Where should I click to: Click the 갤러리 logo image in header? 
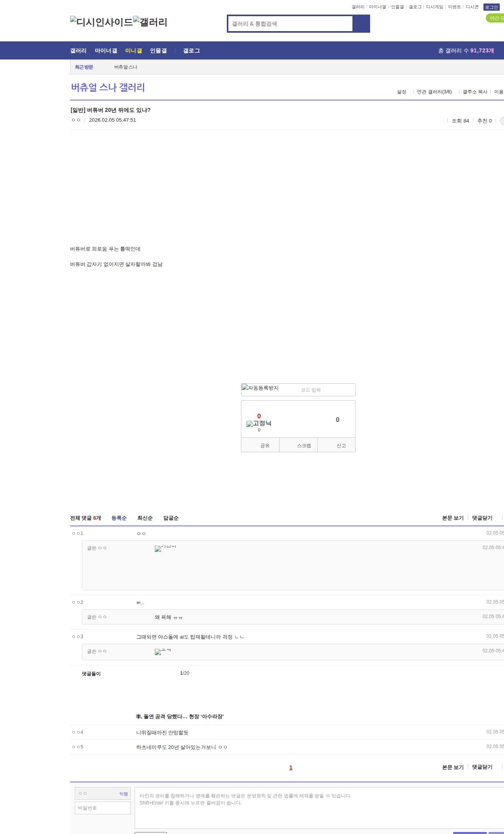tap(150, 22)
